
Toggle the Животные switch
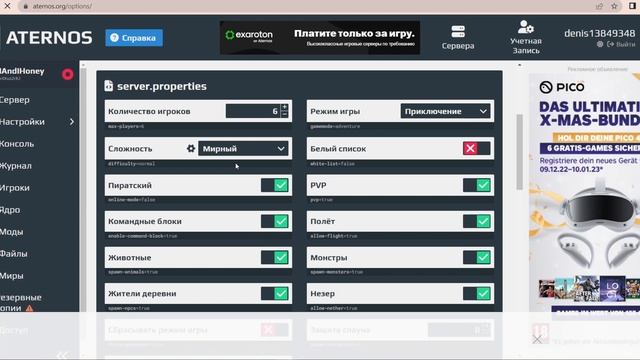274,258
